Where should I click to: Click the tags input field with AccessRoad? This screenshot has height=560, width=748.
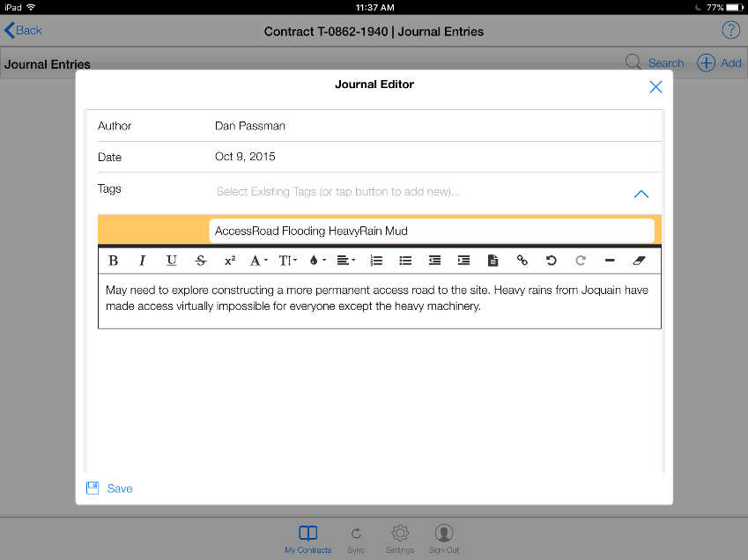(432, 231)
